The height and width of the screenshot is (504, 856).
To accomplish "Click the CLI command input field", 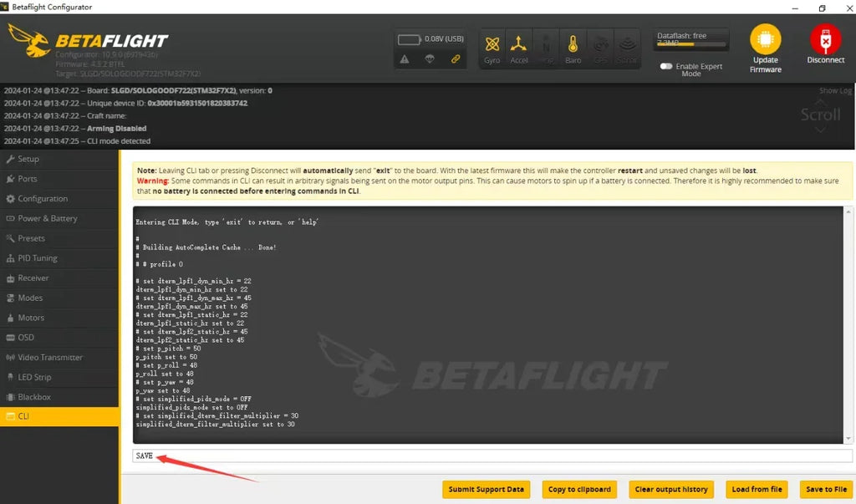I will (x=492, y=456).
